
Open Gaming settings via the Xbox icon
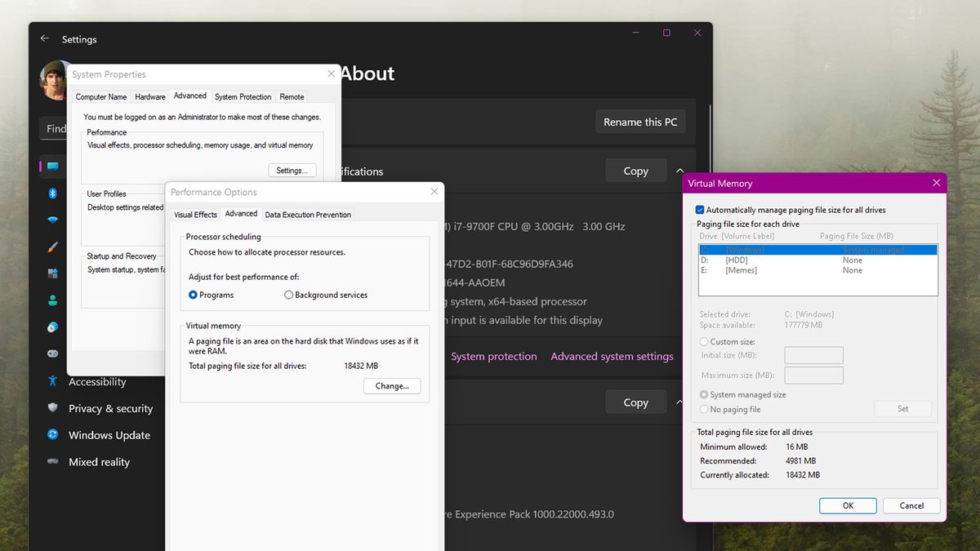[x=51, y=353]
